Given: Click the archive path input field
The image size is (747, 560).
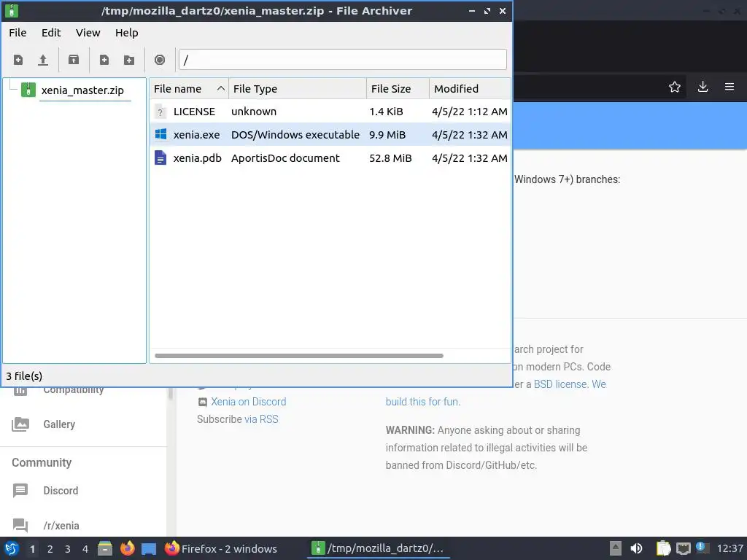Looking at the screenshot, I should (343, 60).
